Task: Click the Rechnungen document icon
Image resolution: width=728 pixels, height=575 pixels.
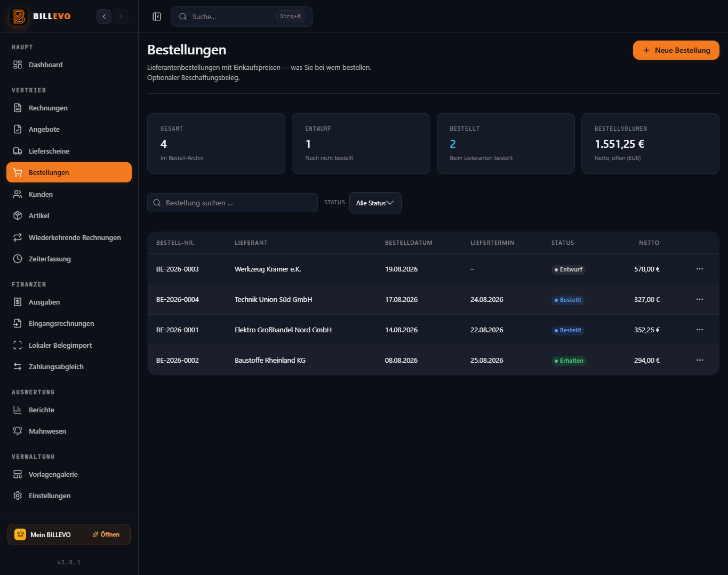Action: point(18,108)
